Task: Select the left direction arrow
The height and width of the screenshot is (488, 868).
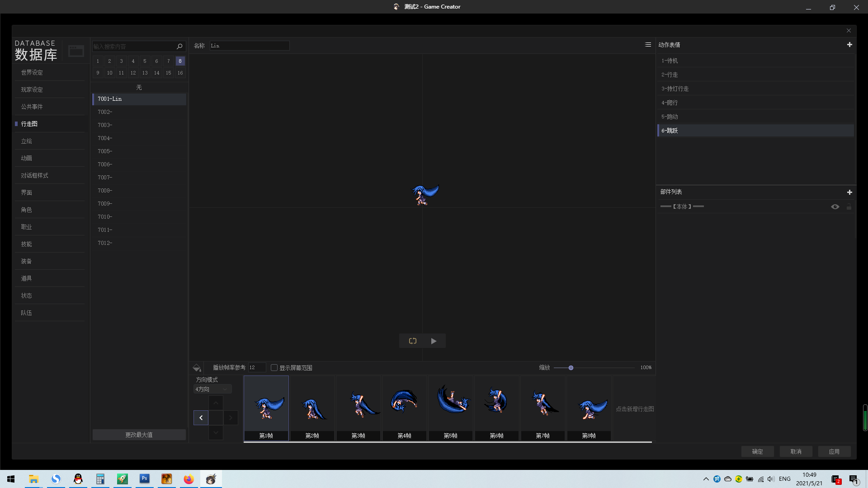Action: click(201, 418)
